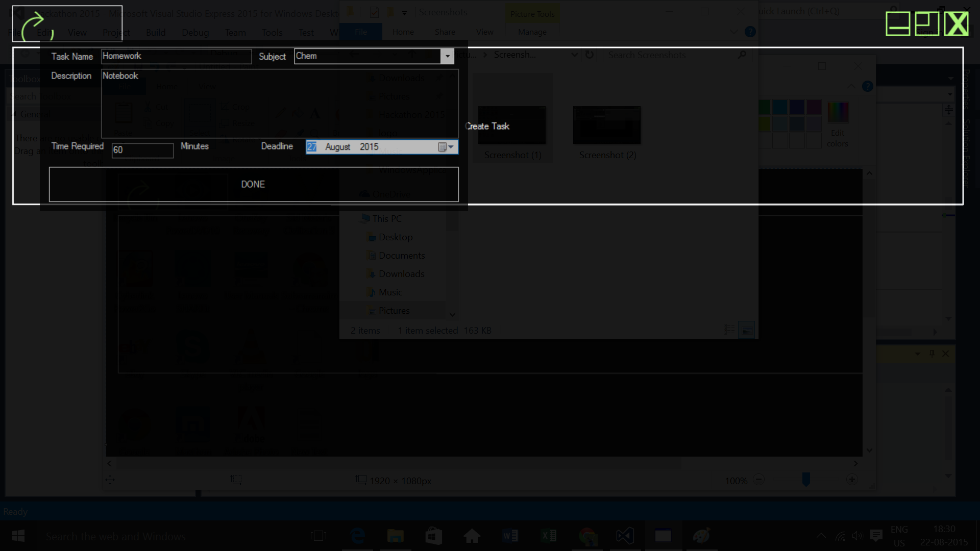This screenshot has height=551, width=980.
Task: Click the green minimize bar icon
Action: (x=897, y=23)
